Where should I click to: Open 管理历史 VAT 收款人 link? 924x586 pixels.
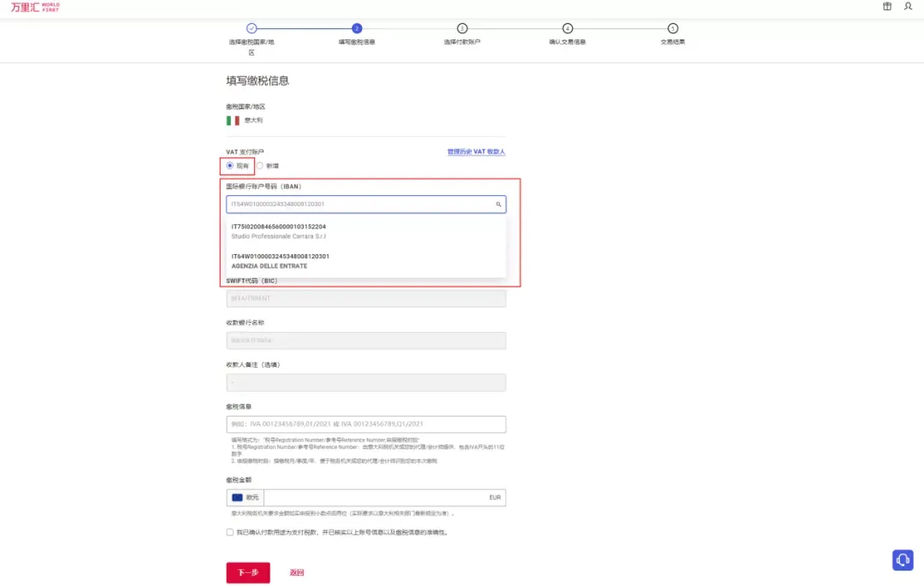pyautogui.click(x=477, y=152)
